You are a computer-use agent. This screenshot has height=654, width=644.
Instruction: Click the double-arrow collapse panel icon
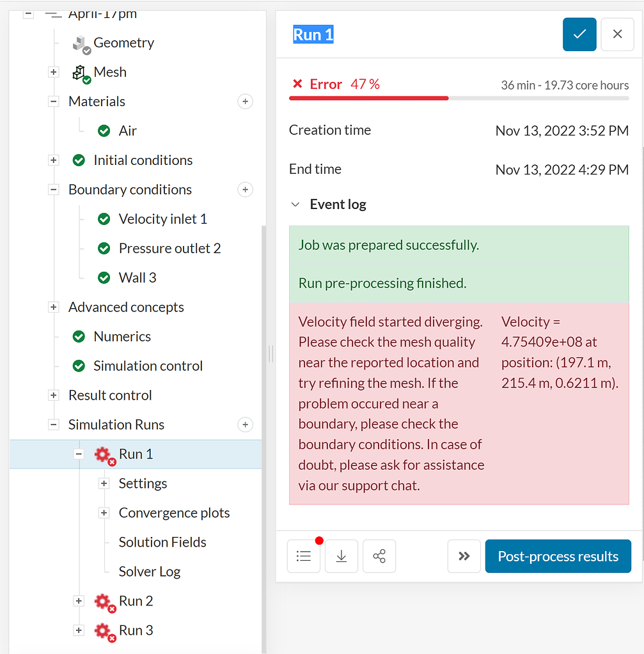(x=464, y=556)
